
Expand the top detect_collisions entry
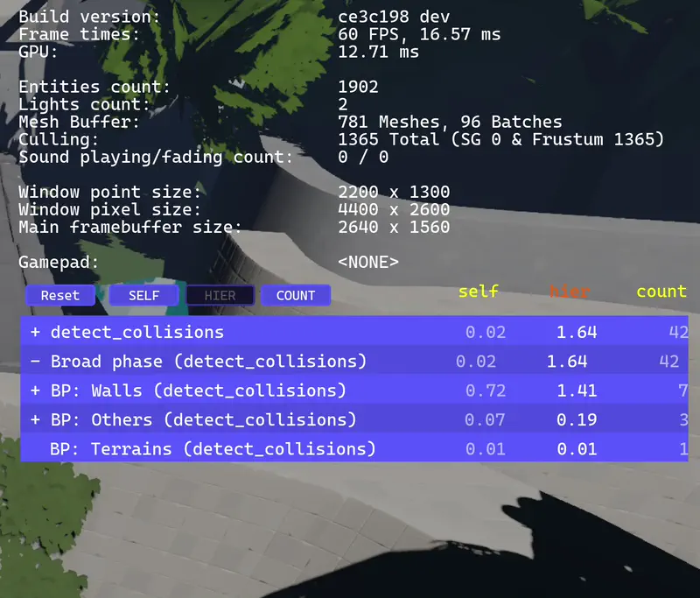point(35,333)
